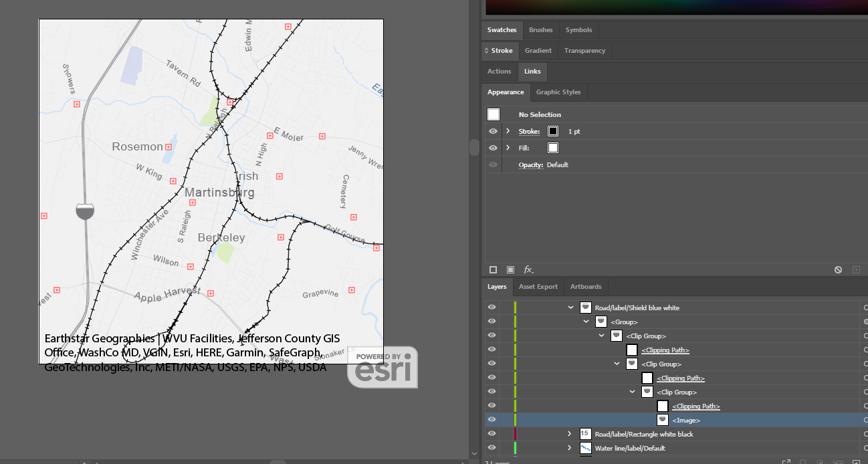
Task: Open the <Clipping Path> link under Clip Group
Action: (x=680, y=378)
